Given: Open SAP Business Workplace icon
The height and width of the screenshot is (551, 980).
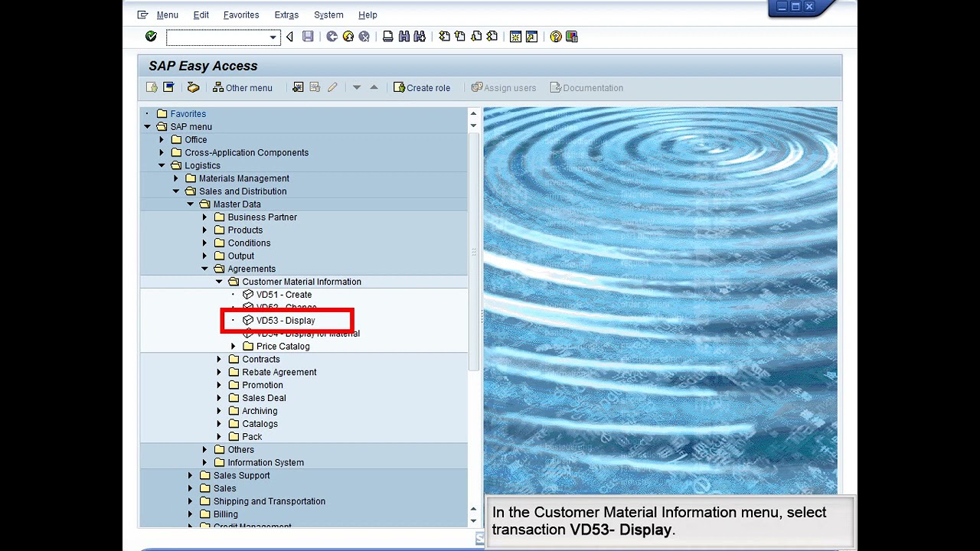Looking at the screenshot, I should [x=193, y=87].
